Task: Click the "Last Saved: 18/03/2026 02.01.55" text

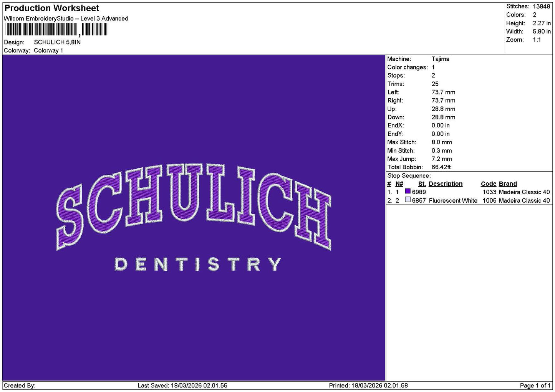Action: 182,385
